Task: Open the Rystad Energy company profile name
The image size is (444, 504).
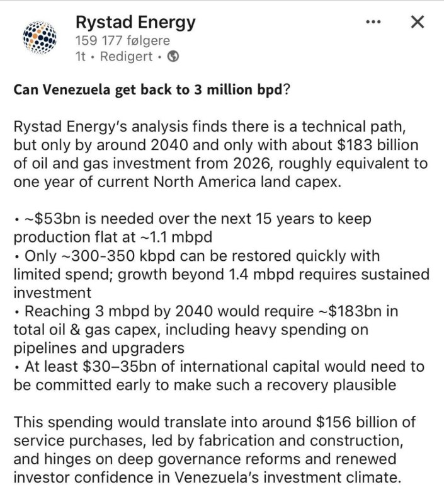Action: click(x=135, y=23)
